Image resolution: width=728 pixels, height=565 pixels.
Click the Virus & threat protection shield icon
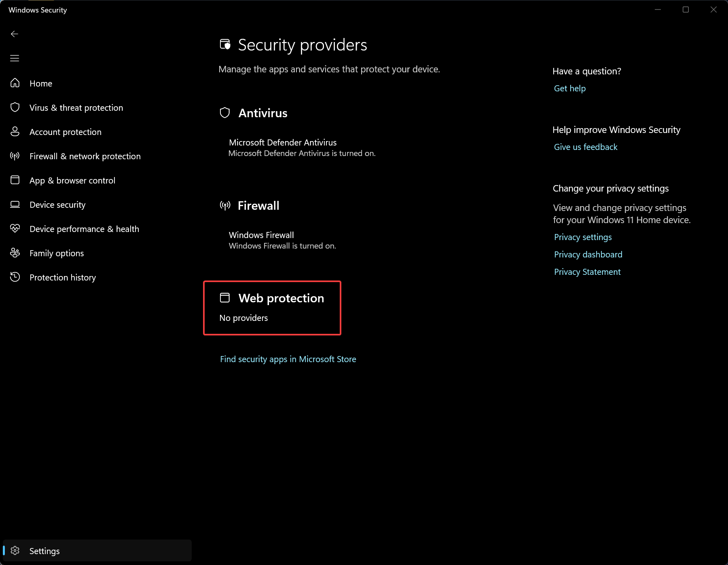[x=15, y=108]
